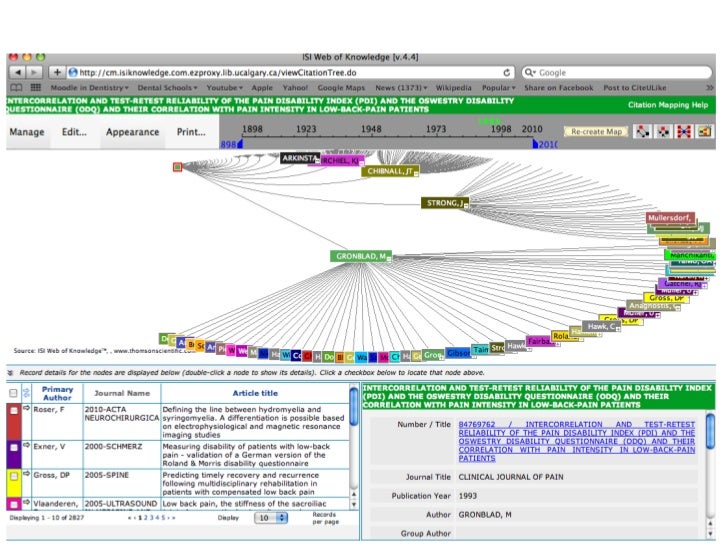This screenshot has width=728, height=546.
Task: Select the ARKINSTA node in the map
Action: pyautogui.click(x=299, y=158)
